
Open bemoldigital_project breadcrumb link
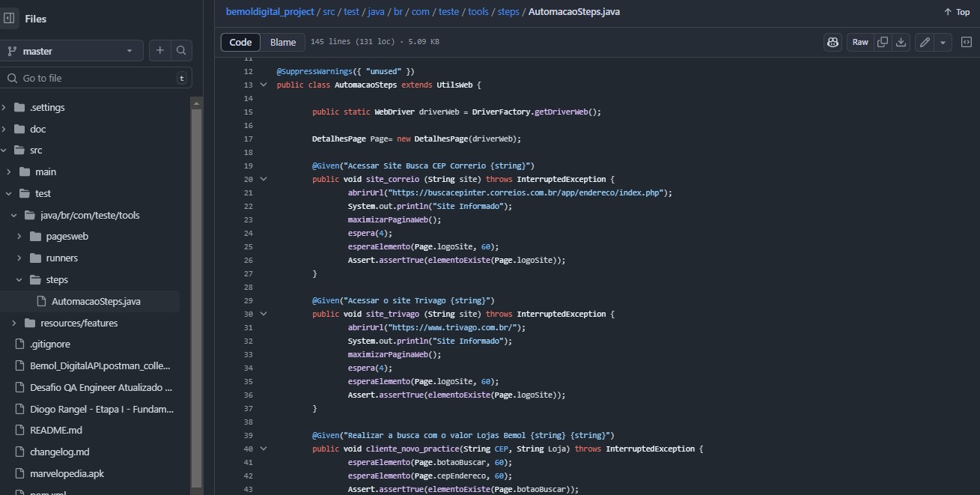tap(270, 11)
